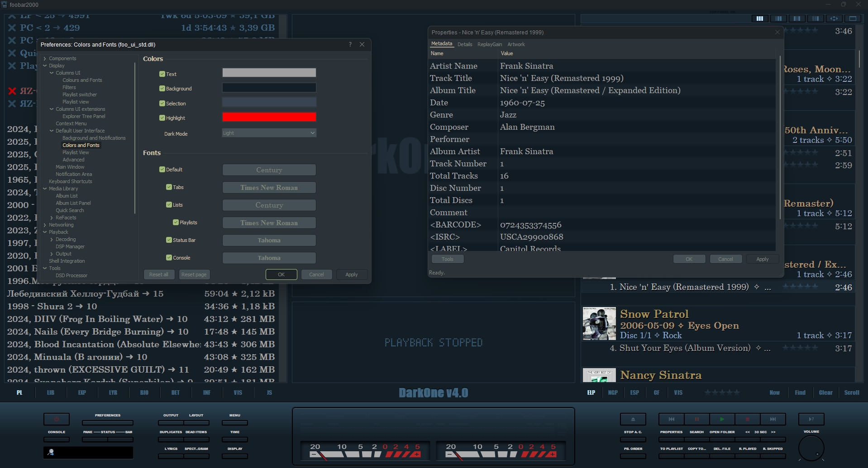Click the Snow Patrol album thumbnail
This screenshot has width=868, height=468.
(599, 324)
